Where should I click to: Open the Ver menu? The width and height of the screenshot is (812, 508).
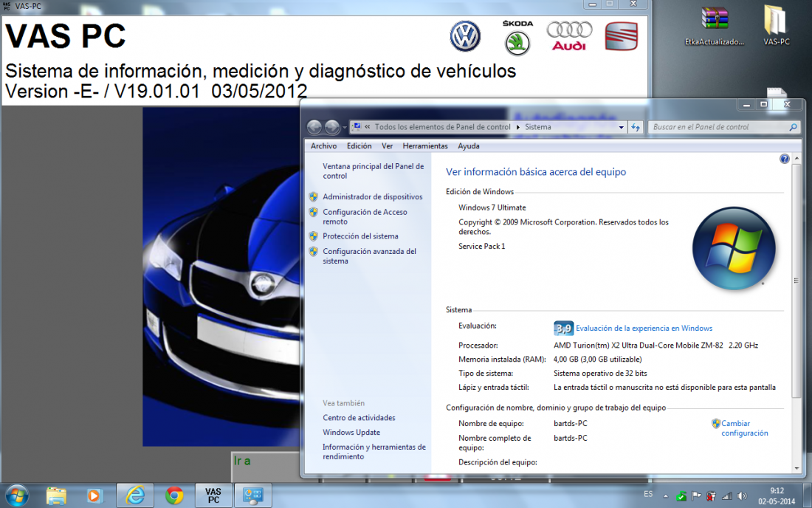pyautogui.click(x=388, y=146)
